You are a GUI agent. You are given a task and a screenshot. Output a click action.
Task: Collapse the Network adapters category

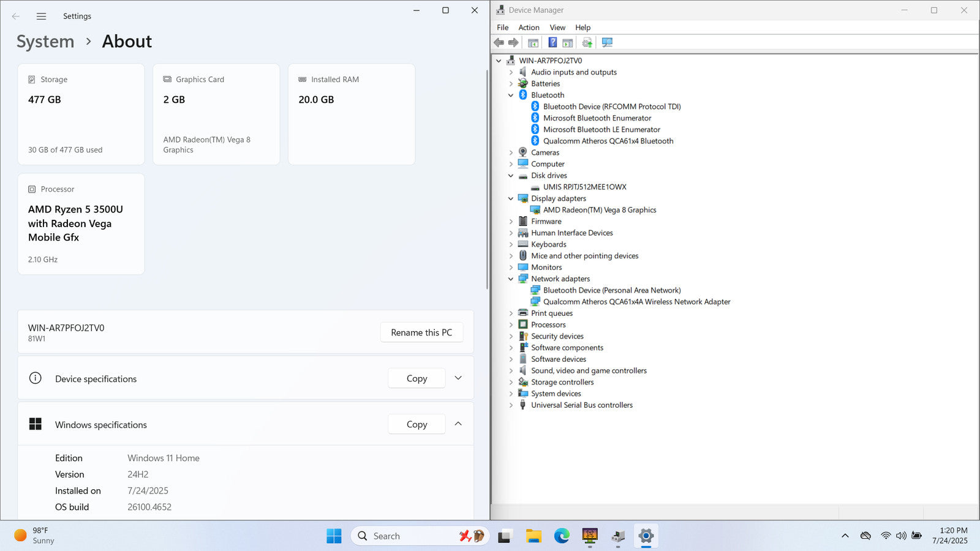[511, 279]
